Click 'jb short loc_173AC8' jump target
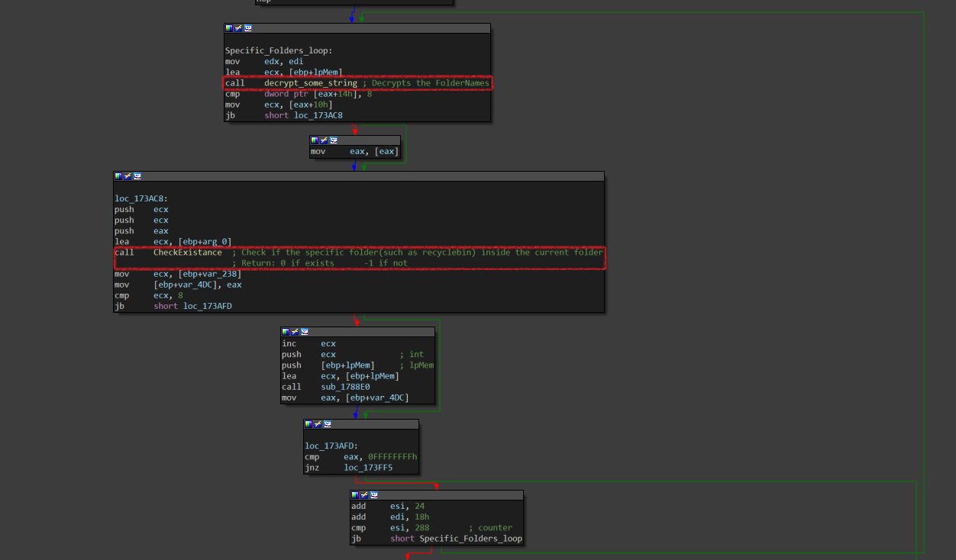Image resolution: width=956 pixels, height=560 pixels. tap(318, 115)
